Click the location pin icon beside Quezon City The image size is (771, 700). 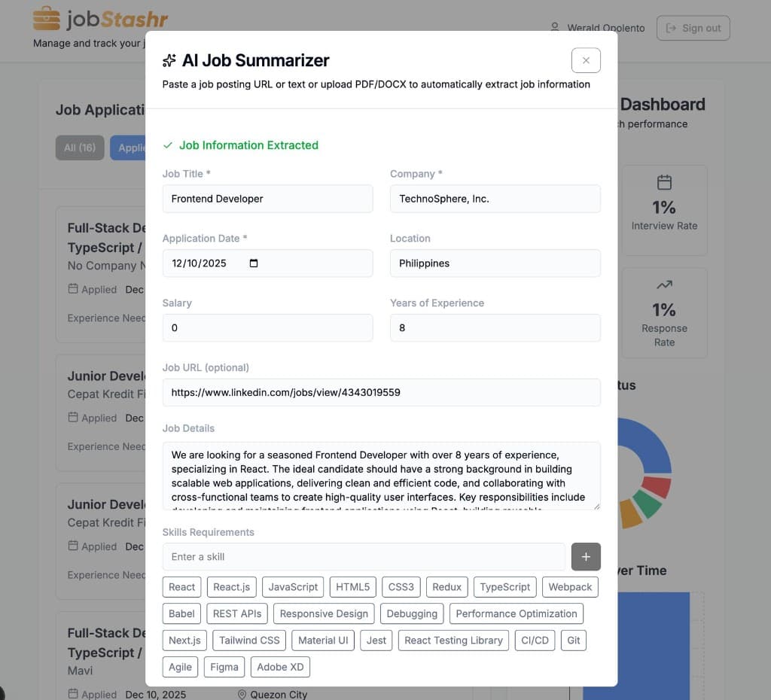pos(242,694)
